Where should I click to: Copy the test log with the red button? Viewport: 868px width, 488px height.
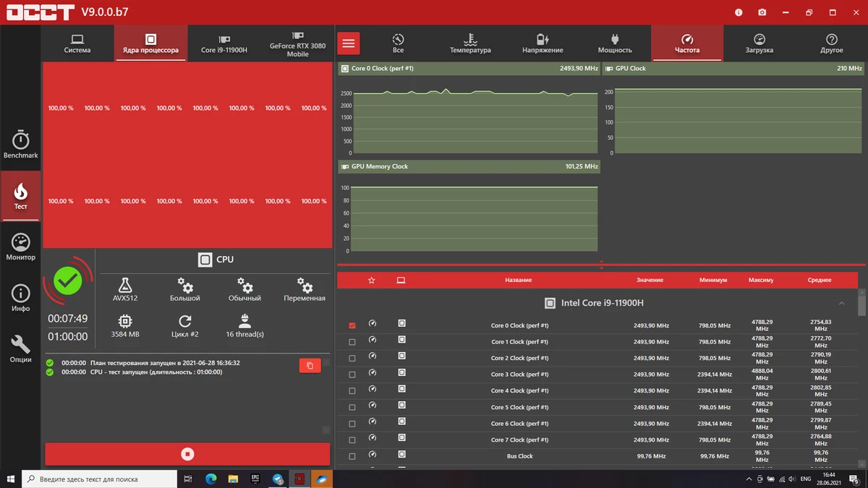[x=310, y=366]
